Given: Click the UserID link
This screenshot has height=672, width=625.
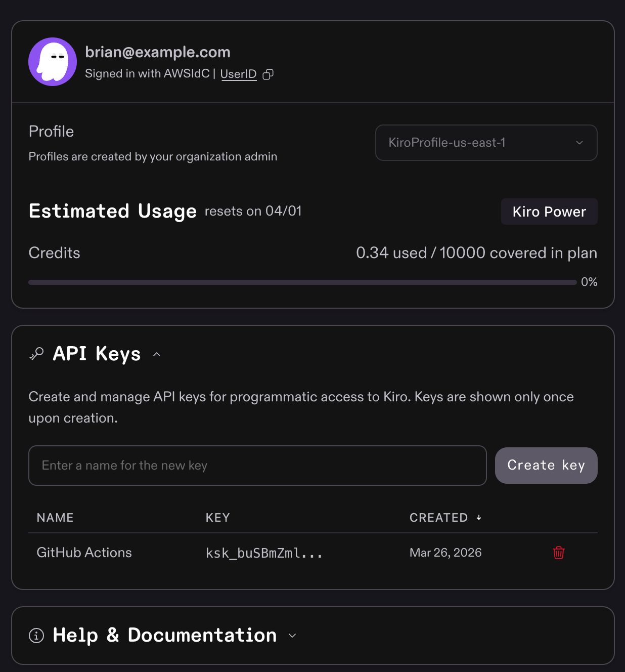Looking at the screenshot, I should point(238,74).
